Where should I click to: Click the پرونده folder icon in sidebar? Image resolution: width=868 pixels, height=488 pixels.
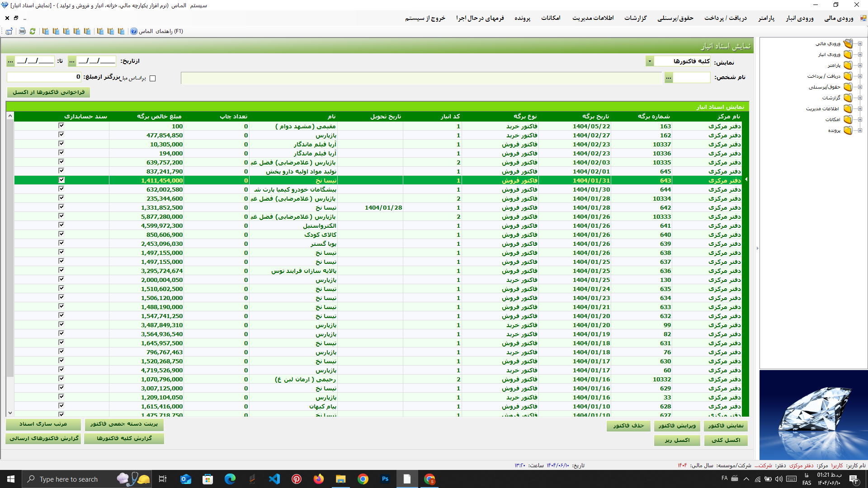pos(848,130)
